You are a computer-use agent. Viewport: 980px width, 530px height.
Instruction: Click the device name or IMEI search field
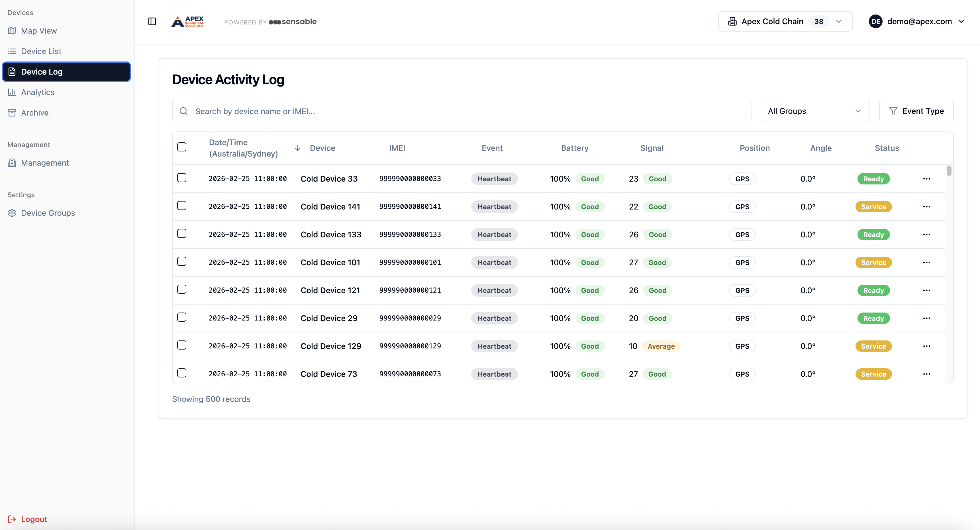coord(461,111)
